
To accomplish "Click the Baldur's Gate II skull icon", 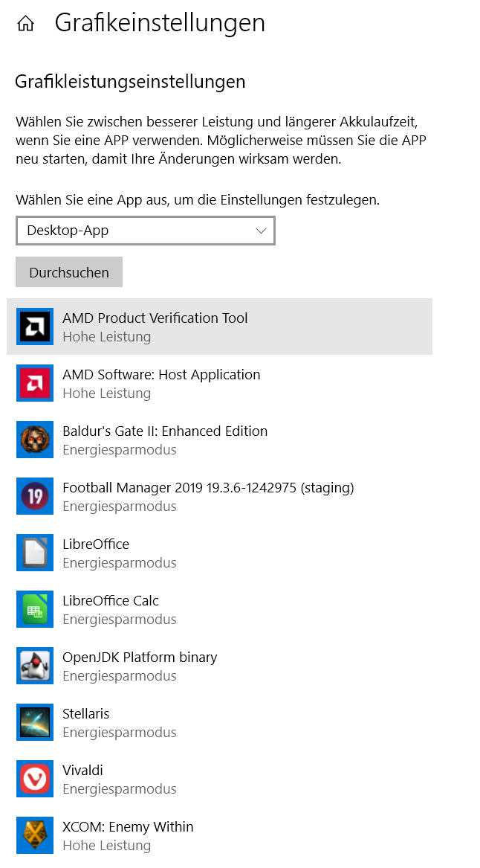I will click(35, 440).
